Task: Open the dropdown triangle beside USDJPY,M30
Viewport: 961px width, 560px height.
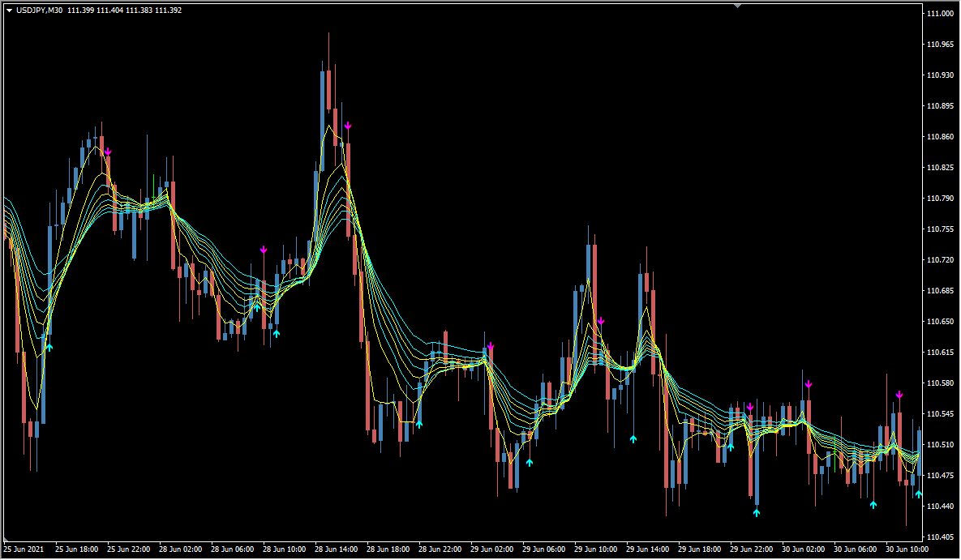Action: [x=9, y=11]
